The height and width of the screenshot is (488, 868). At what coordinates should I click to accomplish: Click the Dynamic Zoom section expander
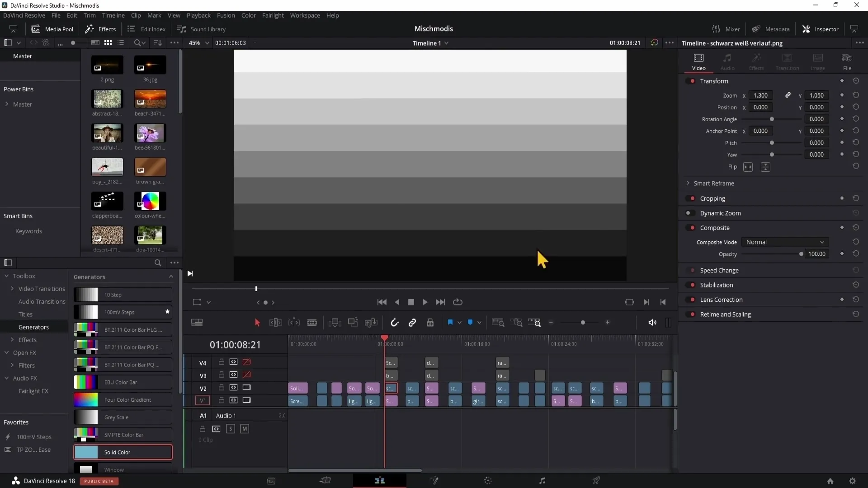(x=721, y=213)
